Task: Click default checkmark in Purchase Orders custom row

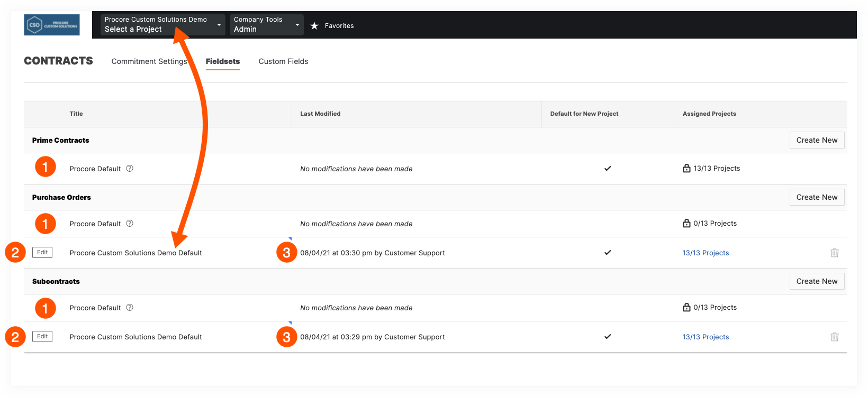Action: point(608,253)
